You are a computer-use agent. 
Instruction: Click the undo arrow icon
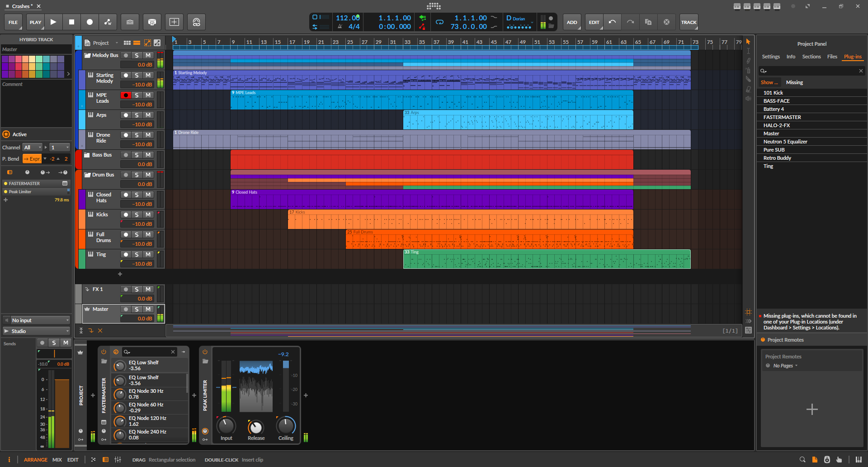(x=612, y=22)
